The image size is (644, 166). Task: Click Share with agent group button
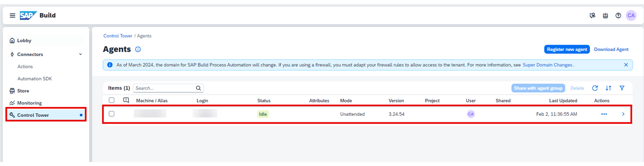538,88
